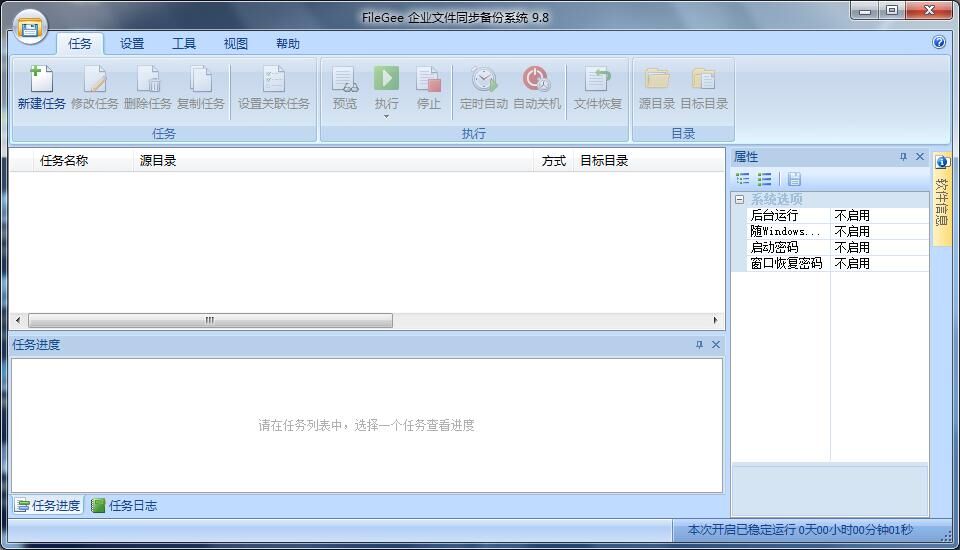The height and width of the screenshot is (550, 960).
Task: Close the 属性 panel
Action: coord(920,157)
